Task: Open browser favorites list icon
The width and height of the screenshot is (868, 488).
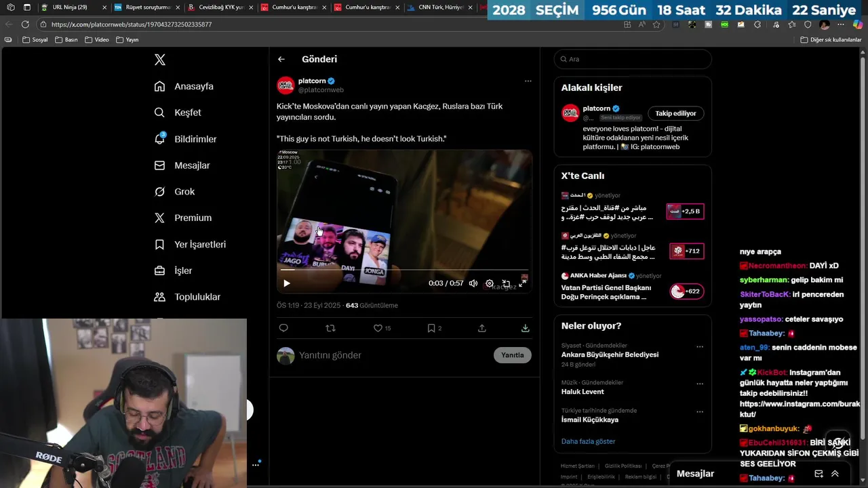Action: point(791,24)
